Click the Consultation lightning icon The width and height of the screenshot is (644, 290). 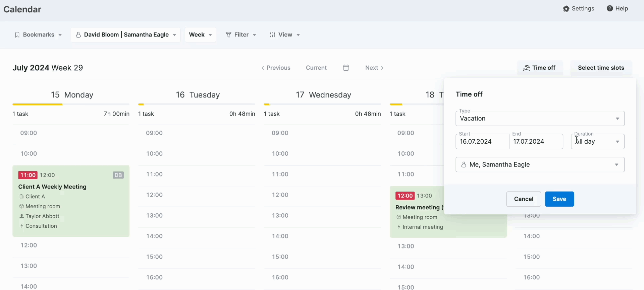[21, 226]
